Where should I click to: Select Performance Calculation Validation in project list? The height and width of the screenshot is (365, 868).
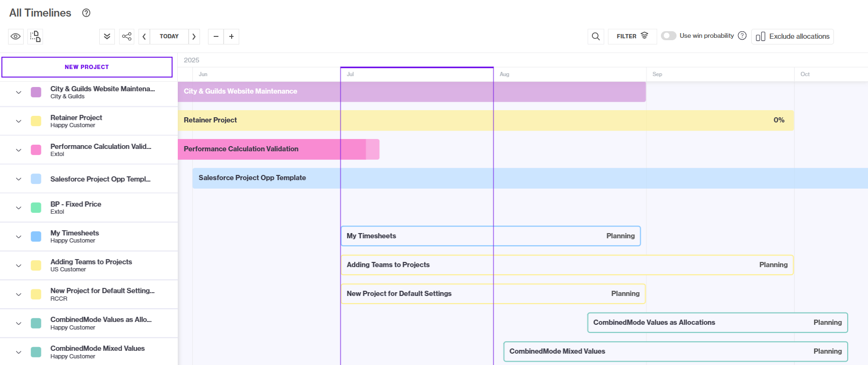pos(101,147)
